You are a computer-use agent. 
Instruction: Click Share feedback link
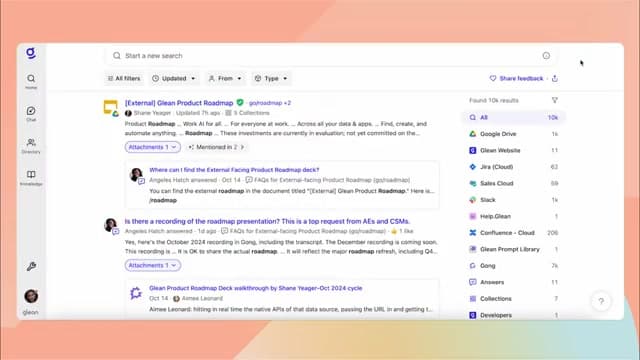click(x=517, y=78)
